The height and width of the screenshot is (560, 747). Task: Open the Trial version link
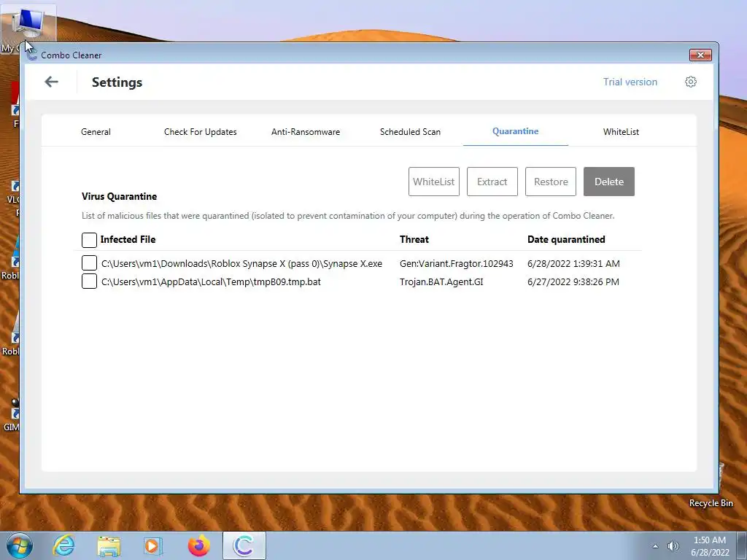(630, 82)
